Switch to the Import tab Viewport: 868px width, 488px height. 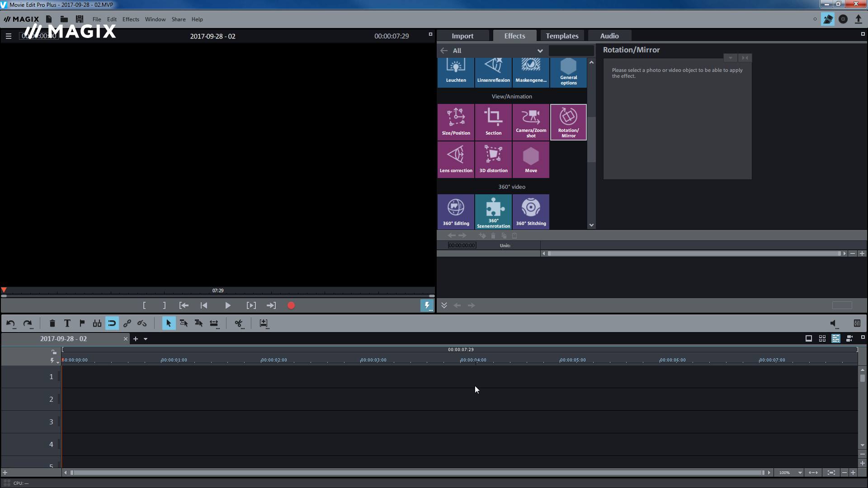(462, 36)
